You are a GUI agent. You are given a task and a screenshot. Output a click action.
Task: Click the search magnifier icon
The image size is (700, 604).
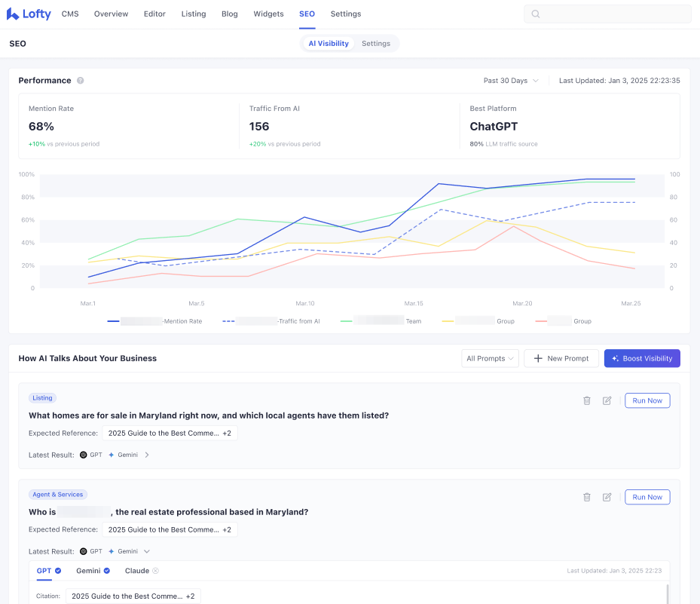click(x=536, y=14)
